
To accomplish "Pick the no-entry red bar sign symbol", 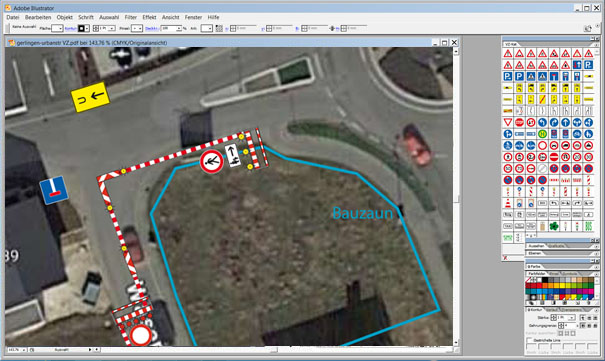I will tap(554, 157).
